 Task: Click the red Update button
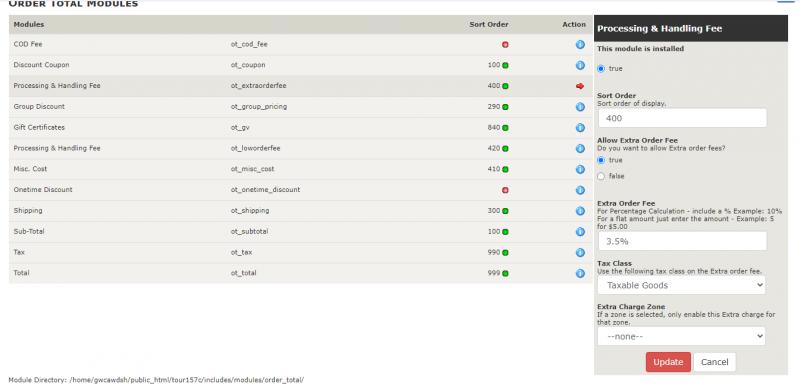tap(668, 362)
